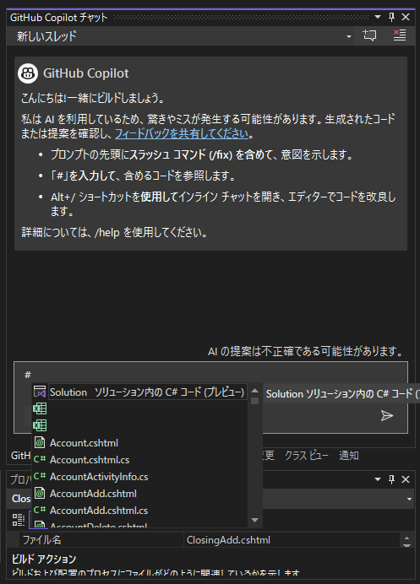The width and height of the screenshot is (420, 584).
Task: Click the ファイル名 property row label
Action: pos(42,540)
